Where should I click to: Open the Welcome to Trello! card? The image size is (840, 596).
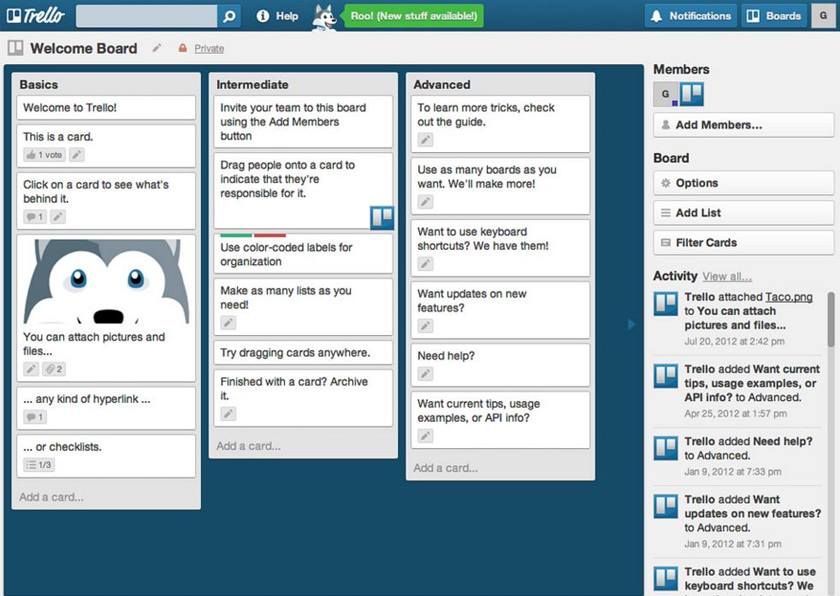pyautogui.click(x=106, y=108)
